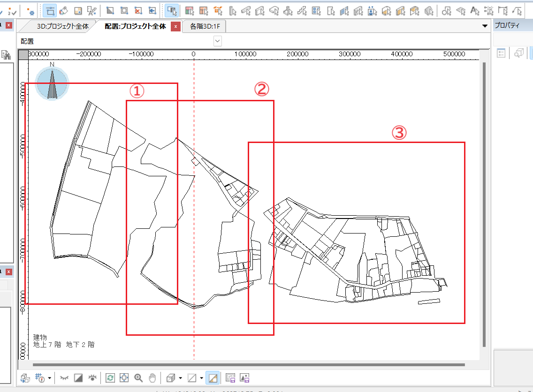The height and width of the screenshot is (392, 533).
Task: Open the tab list black triangle dropdown
Action: click(485, 26)
